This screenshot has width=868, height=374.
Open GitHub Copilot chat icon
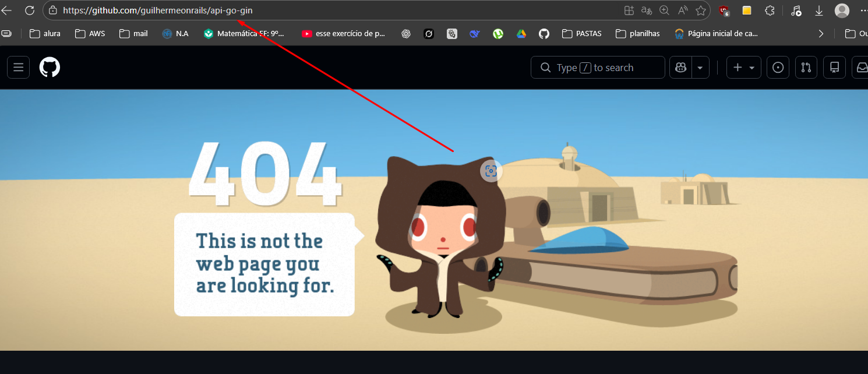tap(680, 68)
